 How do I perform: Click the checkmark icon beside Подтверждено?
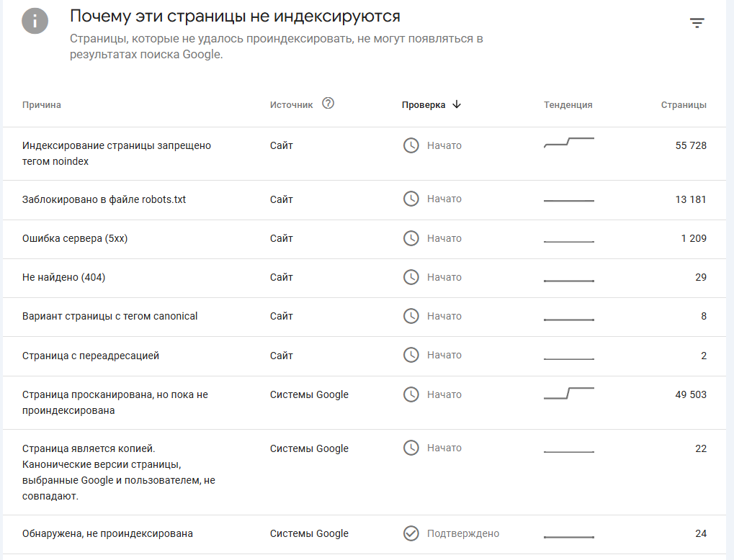[x=411, y=533]
